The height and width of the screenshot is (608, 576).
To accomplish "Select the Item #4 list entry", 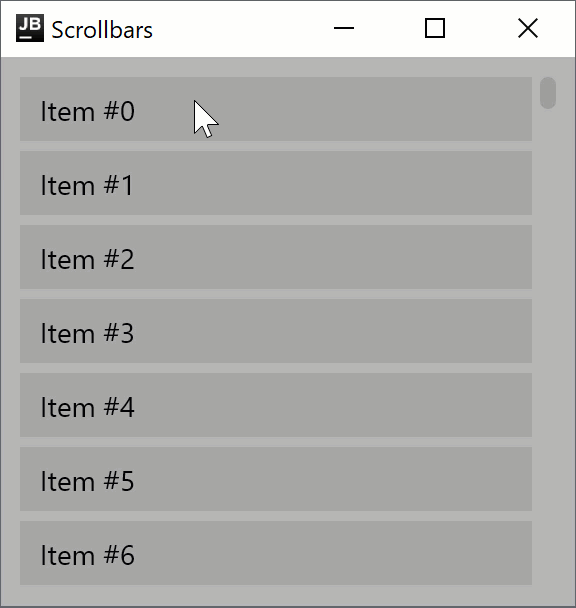I will point(276,405).
